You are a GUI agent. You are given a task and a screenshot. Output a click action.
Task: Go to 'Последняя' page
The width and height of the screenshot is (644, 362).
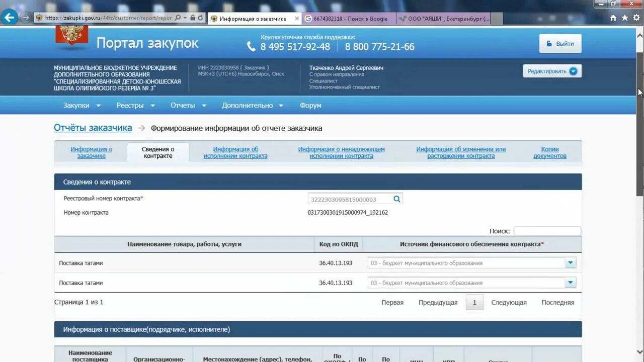click(x=558, y=303)
